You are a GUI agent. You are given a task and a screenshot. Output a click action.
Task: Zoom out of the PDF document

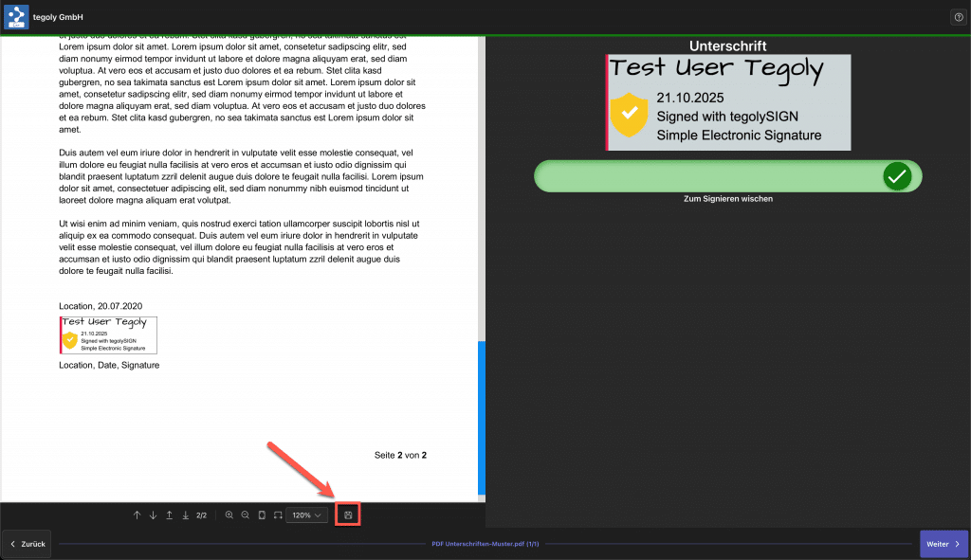[245, 515]
